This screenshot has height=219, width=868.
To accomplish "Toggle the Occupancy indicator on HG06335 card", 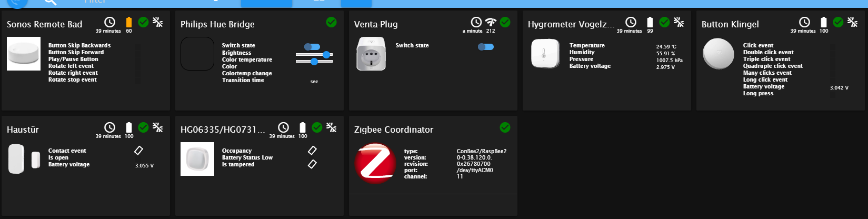I will click(312, 151).
